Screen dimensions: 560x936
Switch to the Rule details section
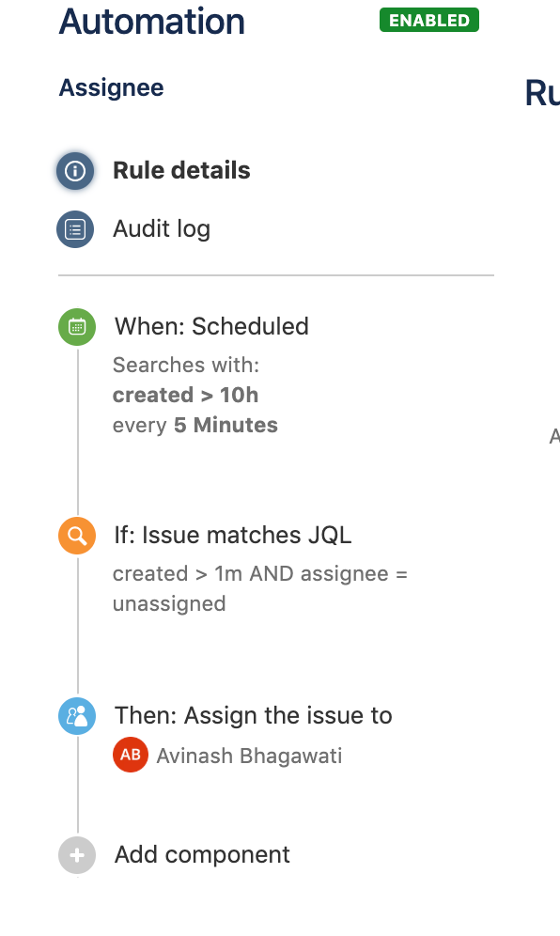[x=181, y=171]
